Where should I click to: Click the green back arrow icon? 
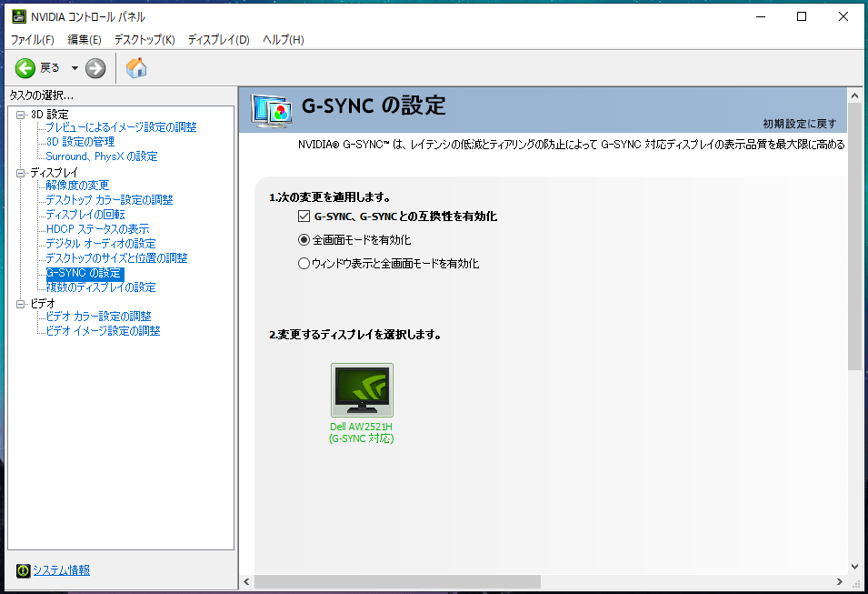point(25,68)
